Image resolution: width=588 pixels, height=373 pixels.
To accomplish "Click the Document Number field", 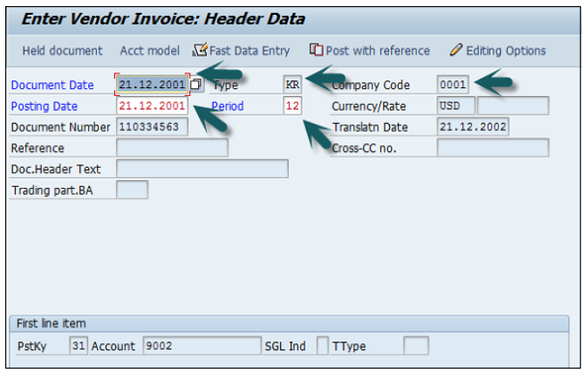I will (152, 127).
